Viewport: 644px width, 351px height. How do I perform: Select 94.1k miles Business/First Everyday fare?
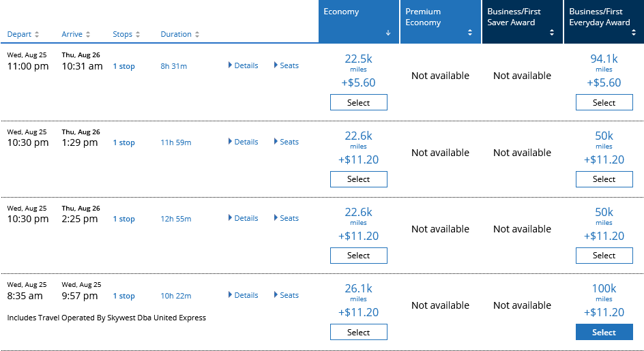pos(604,102)
